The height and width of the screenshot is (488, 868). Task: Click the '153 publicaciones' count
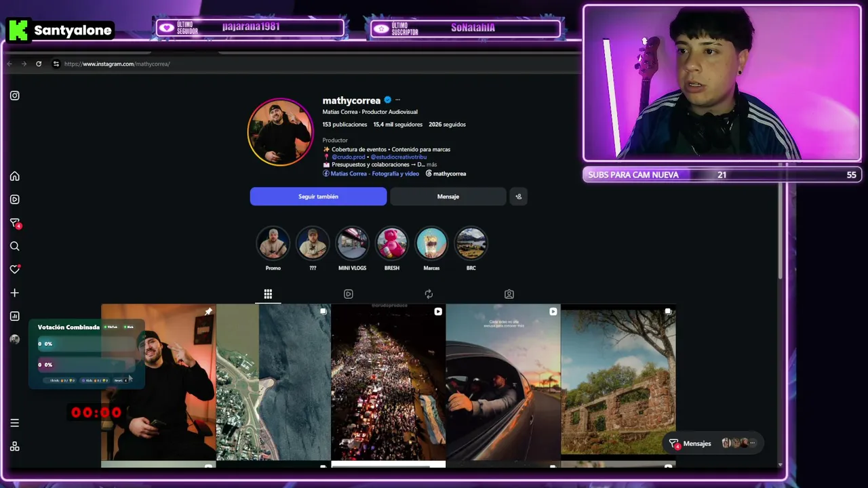344,125
